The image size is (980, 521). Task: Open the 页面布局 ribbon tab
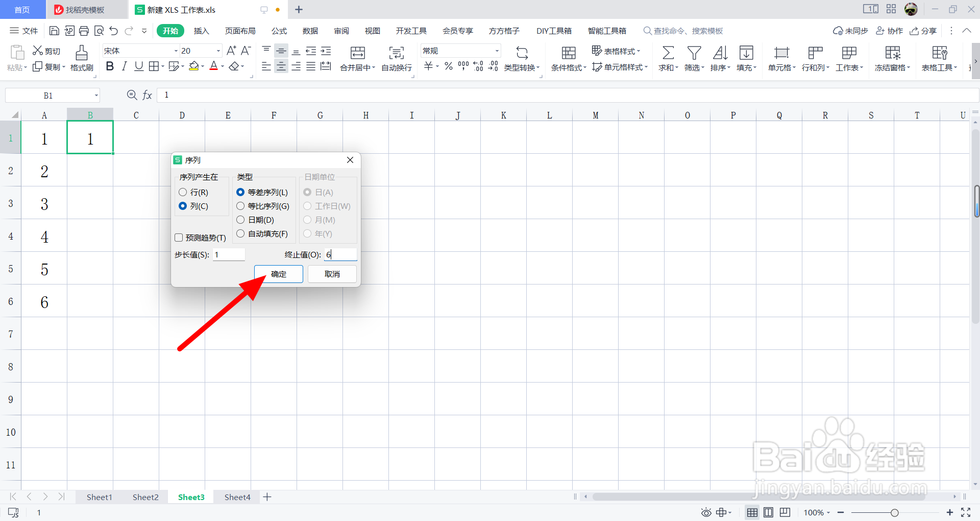240,31
